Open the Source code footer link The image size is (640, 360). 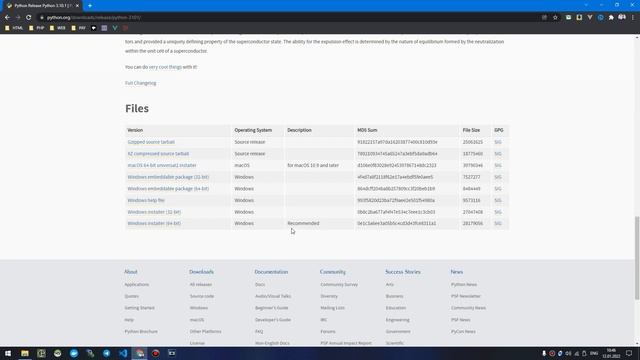click(202, 296)
